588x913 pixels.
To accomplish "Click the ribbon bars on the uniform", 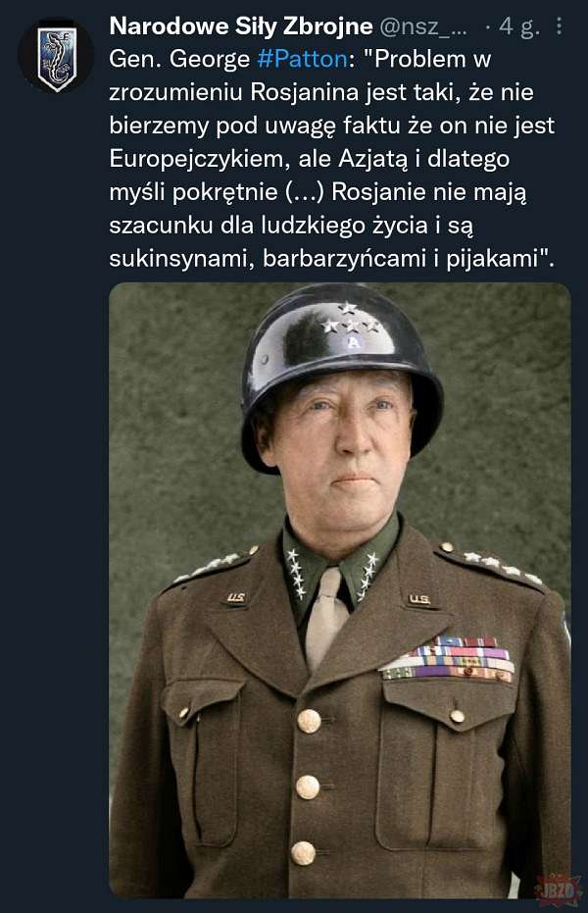I will tap(447, 659).
